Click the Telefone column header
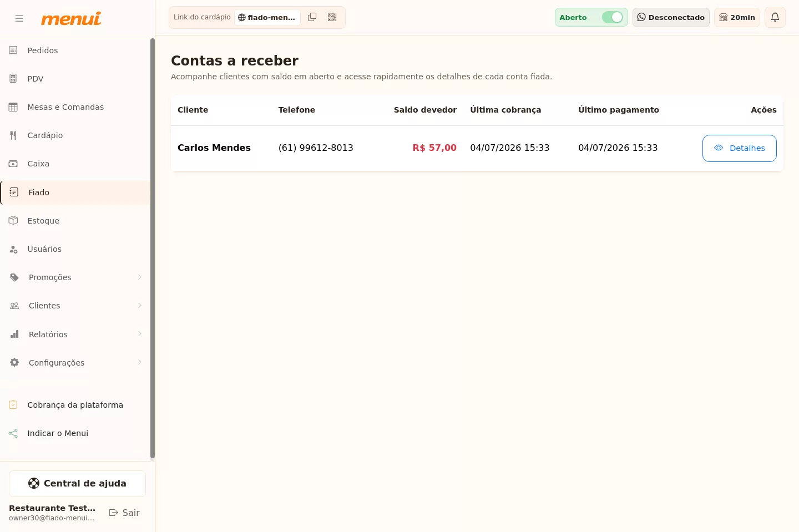This screenshot has width=799, height=532. point(297,110)
